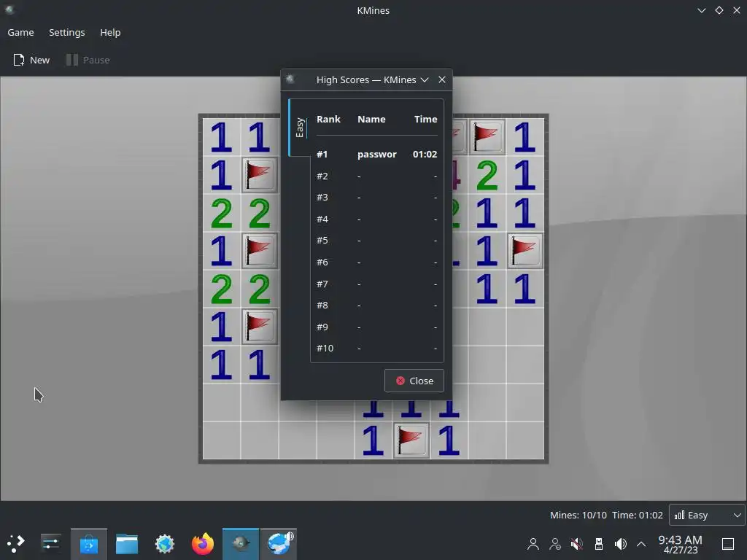Maximize the KMines main window

tap(719, 10)
